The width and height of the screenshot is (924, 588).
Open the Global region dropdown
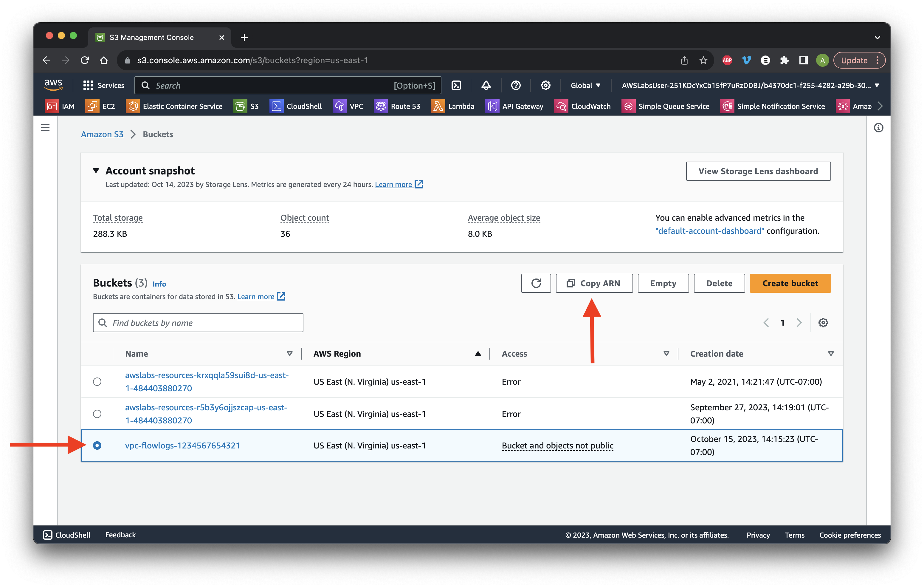tap(586, 85)
